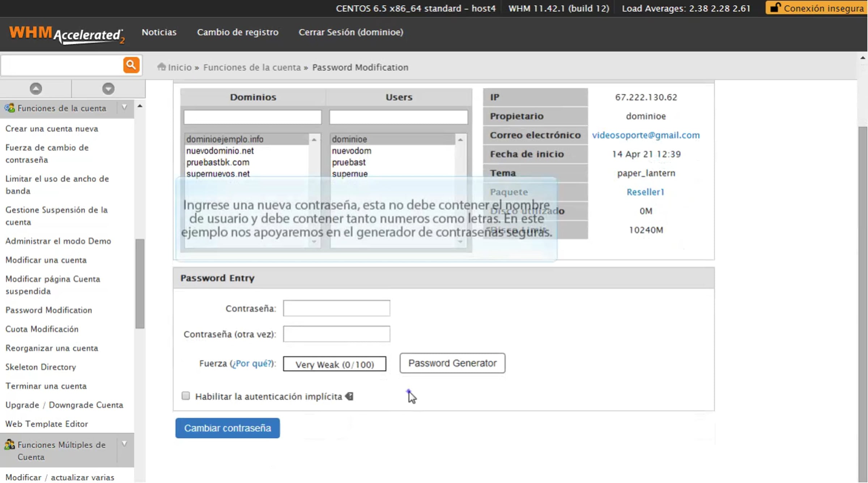The width and height of the screenshot is (868, 483).
Task: Open Web Template Editor
Action: [x=47, y=424]
